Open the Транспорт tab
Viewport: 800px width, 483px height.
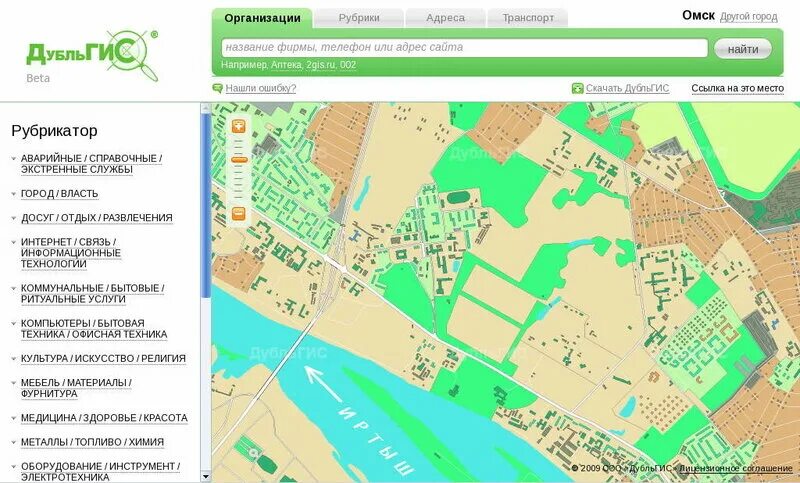pos(528,18)
